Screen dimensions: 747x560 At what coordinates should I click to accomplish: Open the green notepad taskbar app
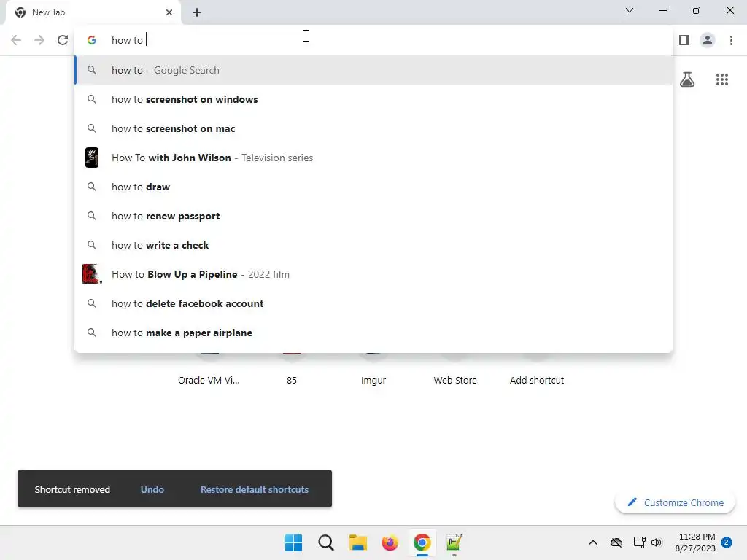click(x=454, y=542)
